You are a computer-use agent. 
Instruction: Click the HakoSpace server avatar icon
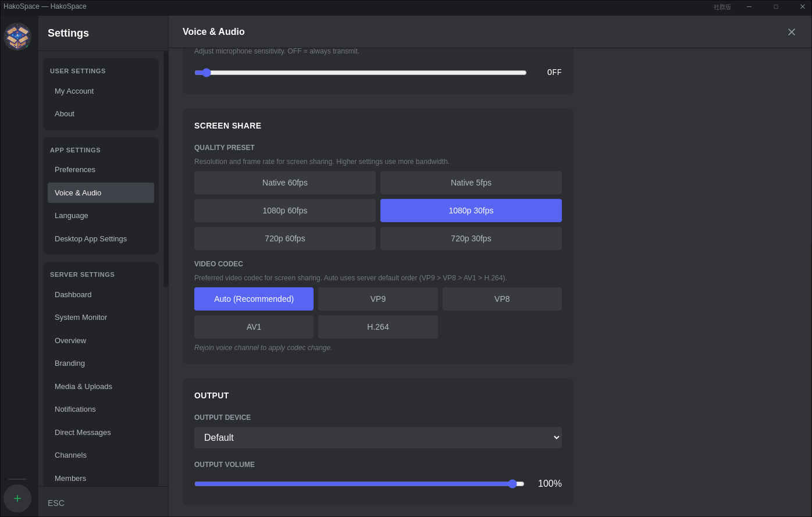(x=17, y=37)
